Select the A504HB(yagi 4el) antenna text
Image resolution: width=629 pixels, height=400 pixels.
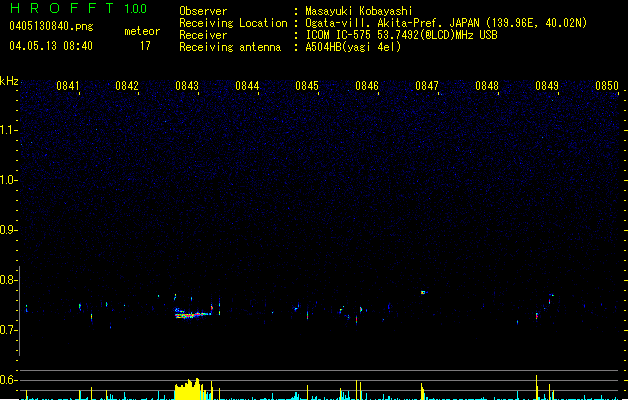(x=353, y=47)
